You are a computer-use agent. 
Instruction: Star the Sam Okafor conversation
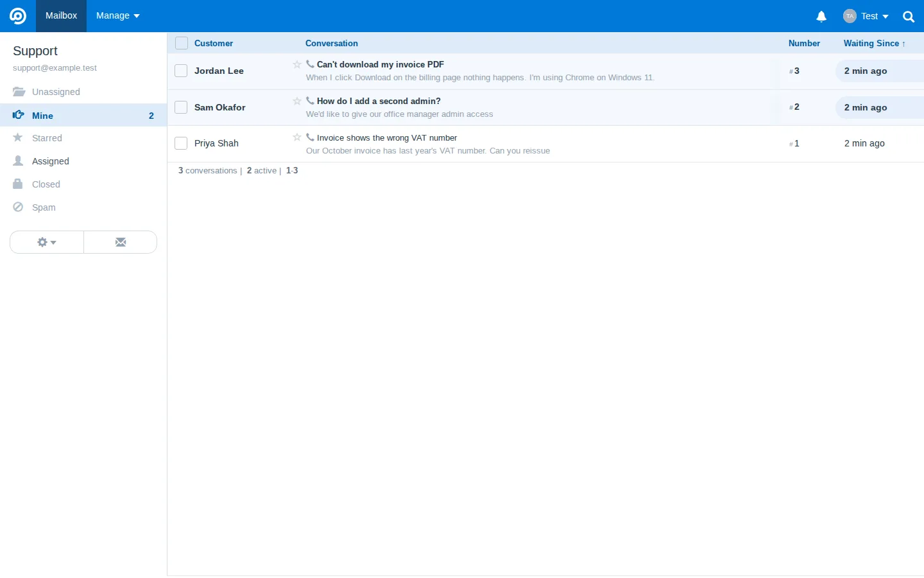[x=296, y=101]
